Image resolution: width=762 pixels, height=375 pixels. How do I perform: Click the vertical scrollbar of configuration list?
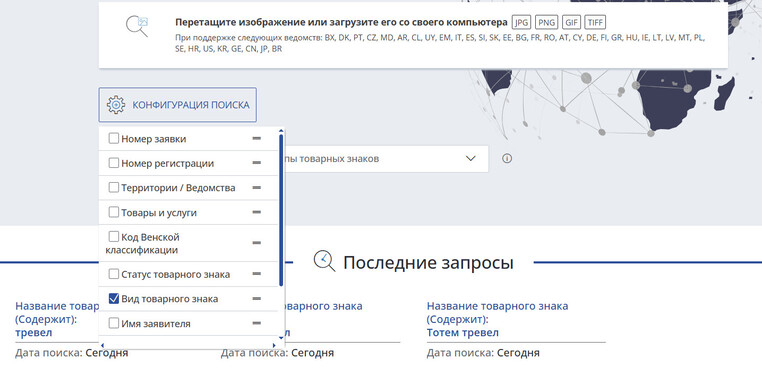[x=281, y=210]
